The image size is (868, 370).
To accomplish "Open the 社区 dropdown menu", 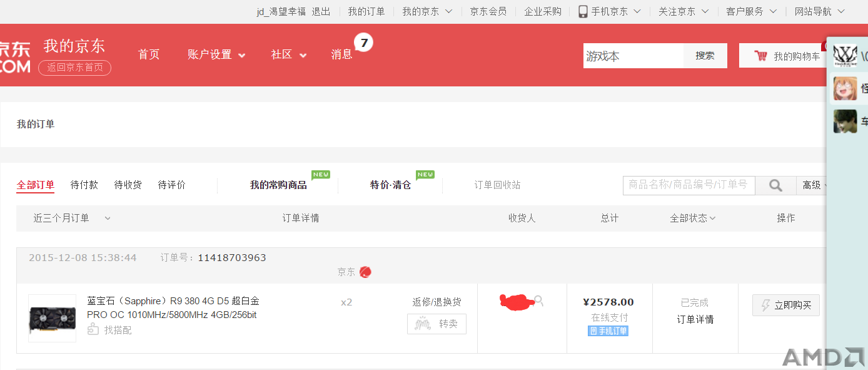I will 289,54.
